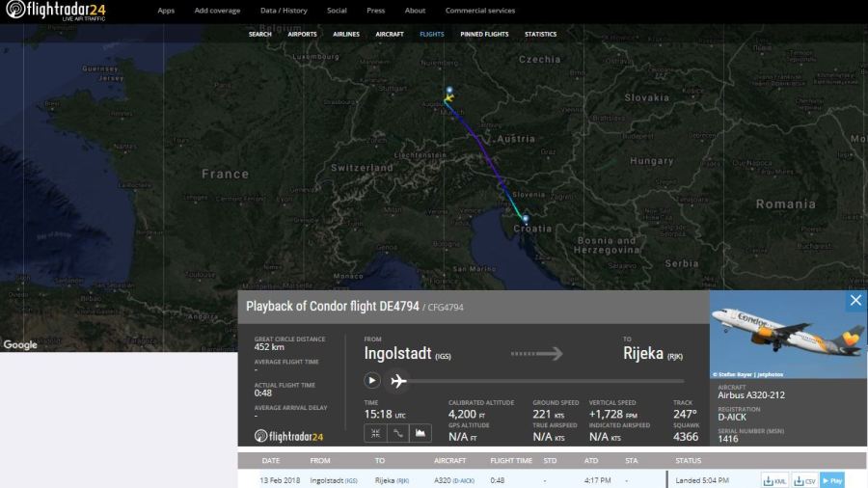The width and height of the screenshot is (868, 488).
Task: Download the flight CSV file
Action: [x=804, y=480]
